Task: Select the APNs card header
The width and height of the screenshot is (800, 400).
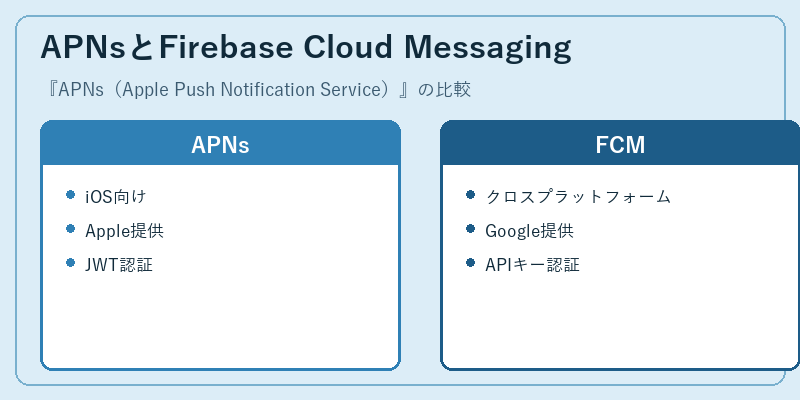Action: point(220,144)
